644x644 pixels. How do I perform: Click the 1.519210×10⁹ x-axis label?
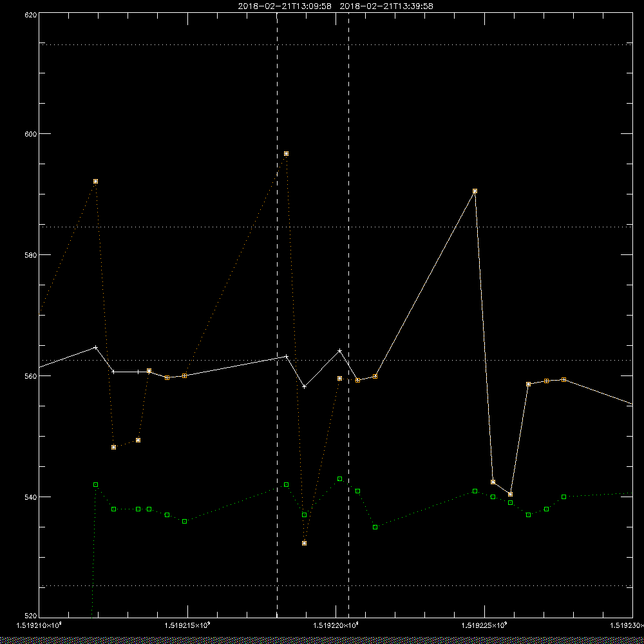(x=39, y=625)
